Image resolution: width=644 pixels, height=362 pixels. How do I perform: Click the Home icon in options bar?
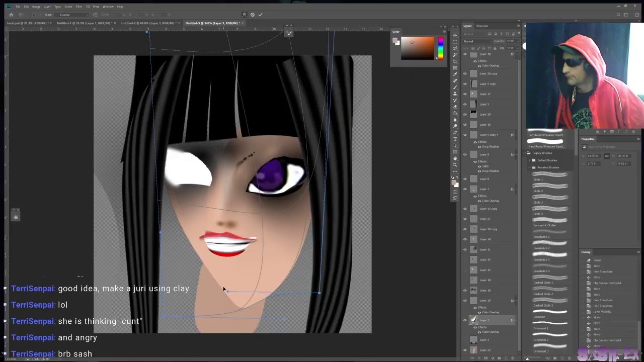point(11,15)
